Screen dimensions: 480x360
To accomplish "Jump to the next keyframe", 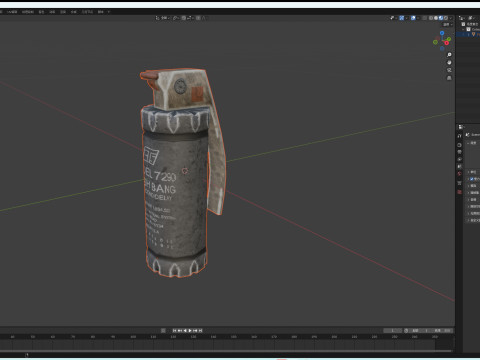I will (x=195, y=331).
